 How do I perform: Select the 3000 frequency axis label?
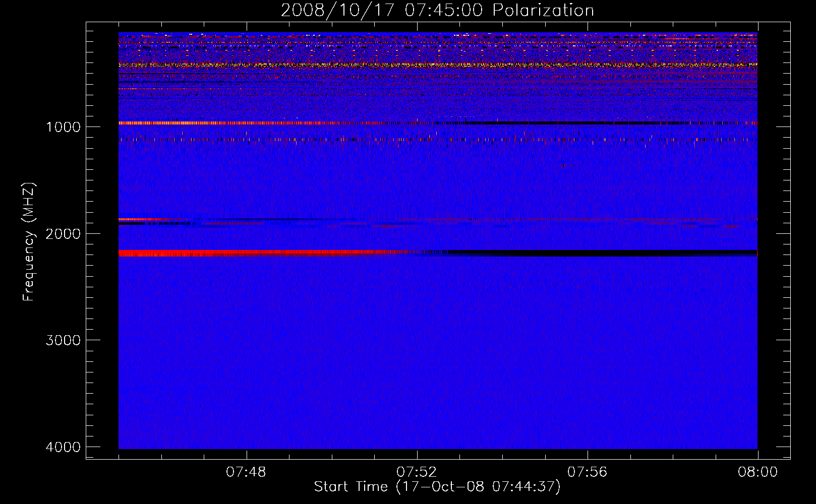[63, 340]
